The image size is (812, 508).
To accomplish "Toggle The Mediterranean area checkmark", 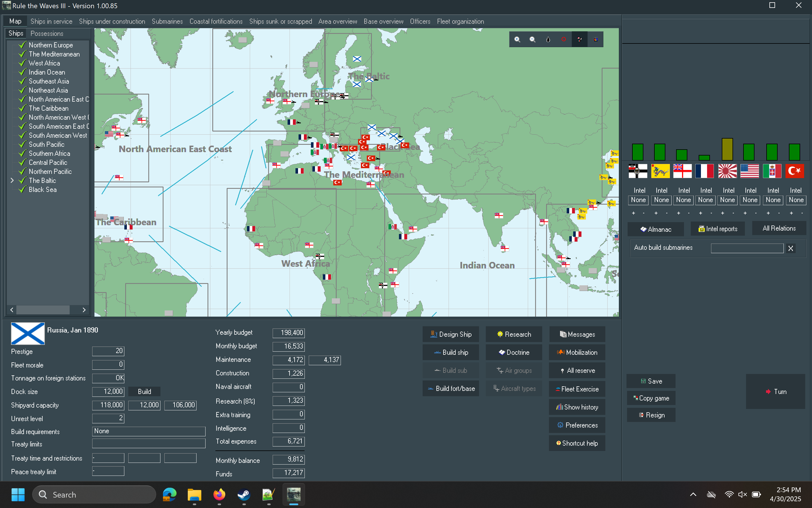I will point(23,54).
